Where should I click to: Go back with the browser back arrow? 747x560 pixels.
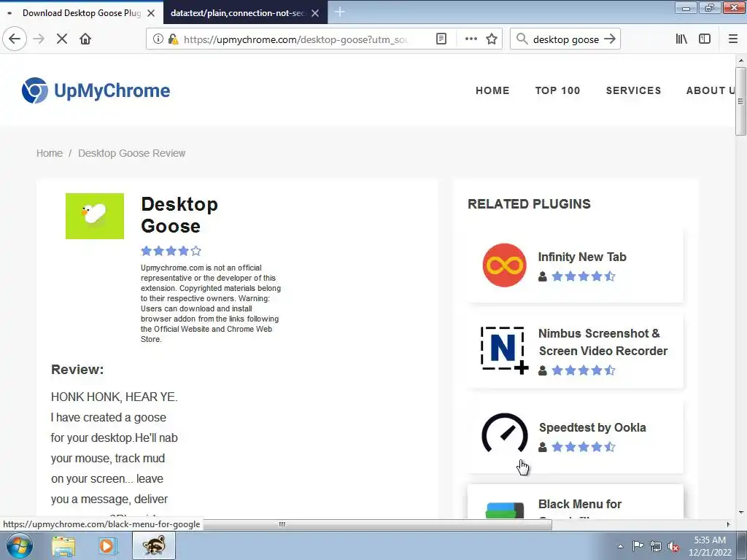point(15,39)
